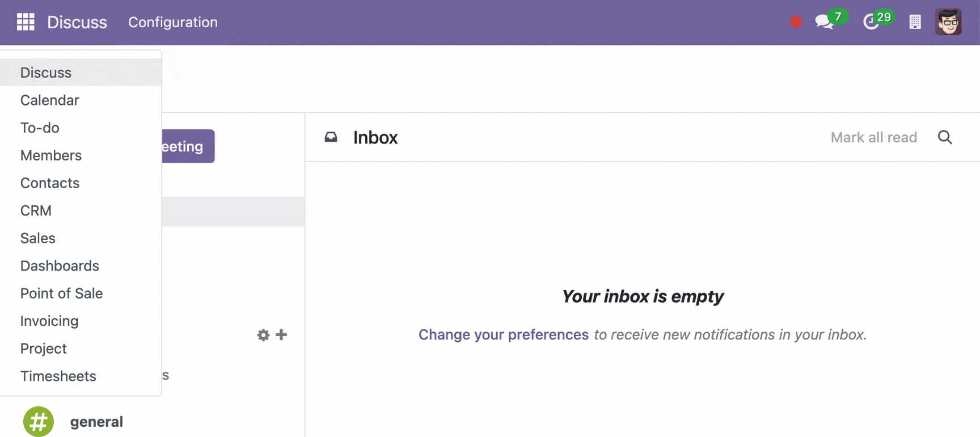
Task: Search messages with the magnifier icon
Action: point(945,137)
